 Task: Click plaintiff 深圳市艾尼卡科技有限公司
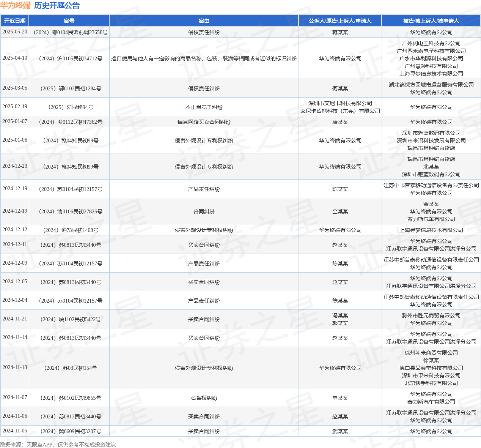(x=340, y=103)
